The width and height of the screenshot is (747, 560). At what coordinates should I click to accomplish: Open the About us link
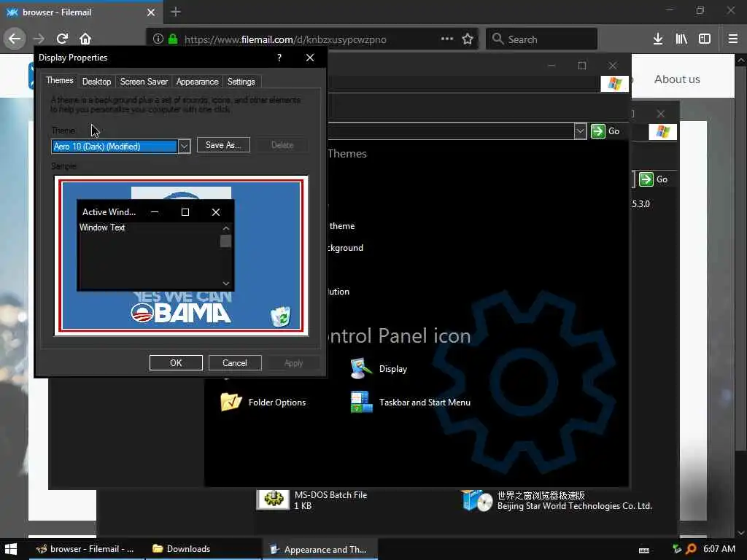pos(677,79)
